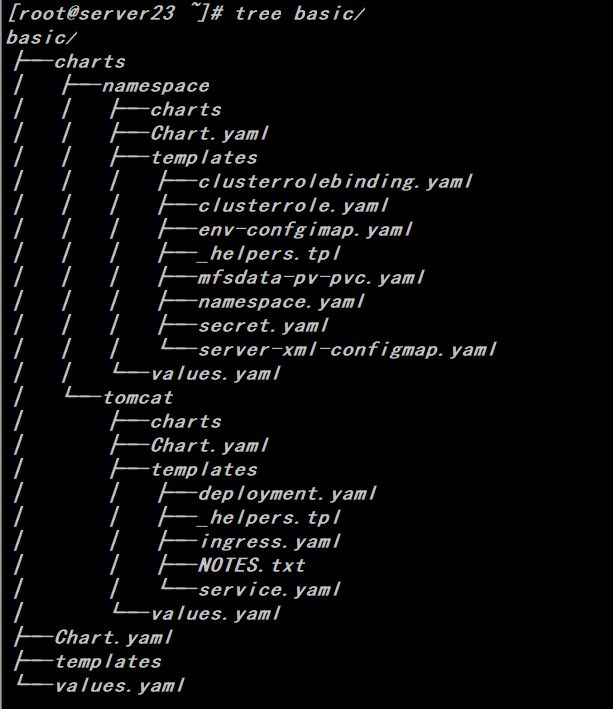613x709 pixels.
Task: Click namespace.yaml under templates
Action: click(281, 302)
